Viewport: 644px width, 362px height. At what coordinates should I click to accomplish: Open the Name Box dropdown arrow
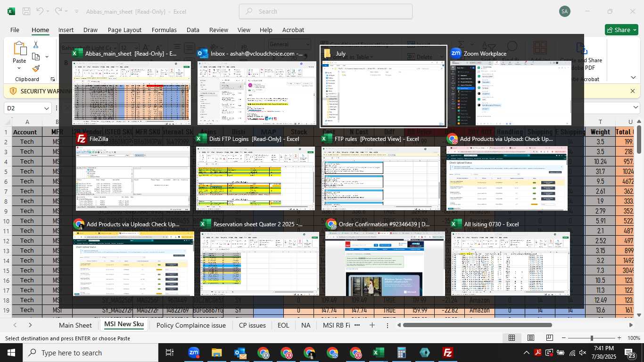(47, 108)
